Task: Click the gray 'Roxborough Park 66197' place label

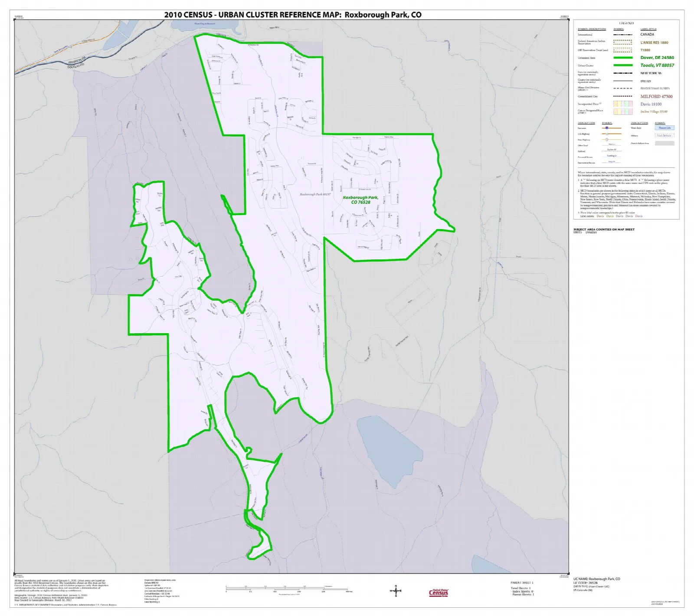Action: [315, 194]
